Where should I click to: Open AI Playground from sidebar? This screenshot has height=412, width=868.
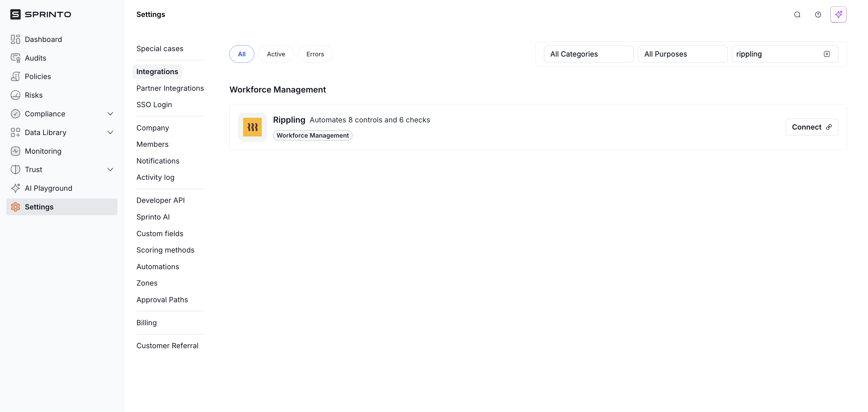pyautogui.click(x=48, y=188)
